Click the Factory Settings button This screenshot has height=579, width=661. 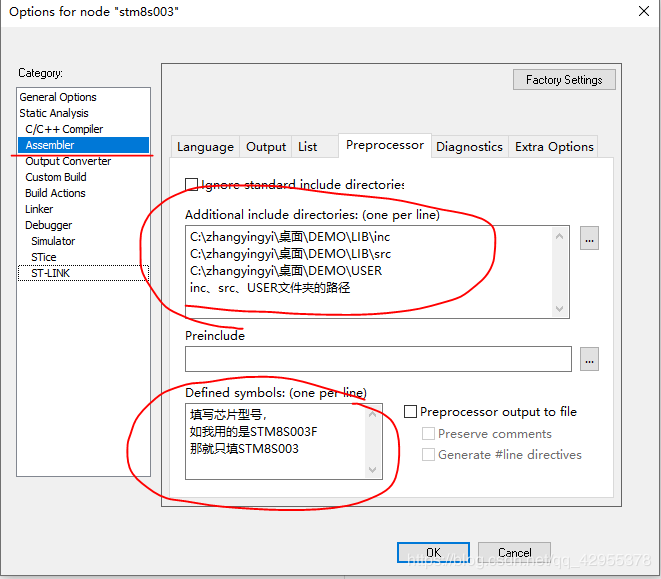tap(564, 80)
